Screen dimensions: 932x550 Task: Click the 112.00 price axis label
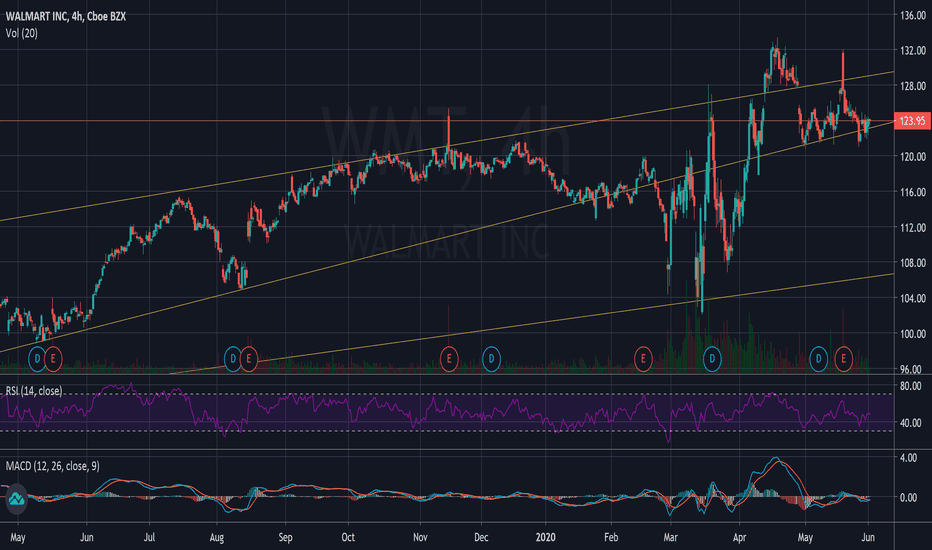coord(912,228)
